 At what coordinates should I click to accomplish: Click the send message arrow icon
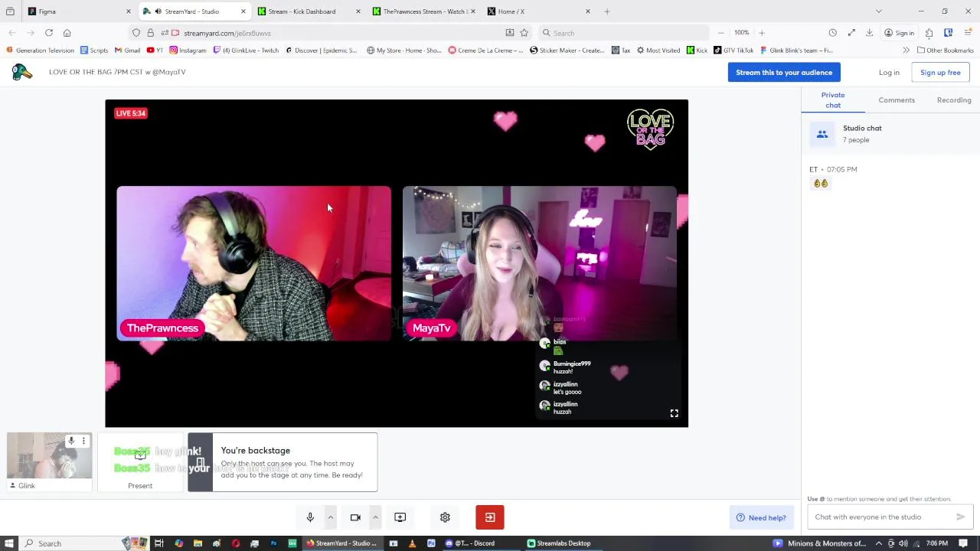coord(961,517)
